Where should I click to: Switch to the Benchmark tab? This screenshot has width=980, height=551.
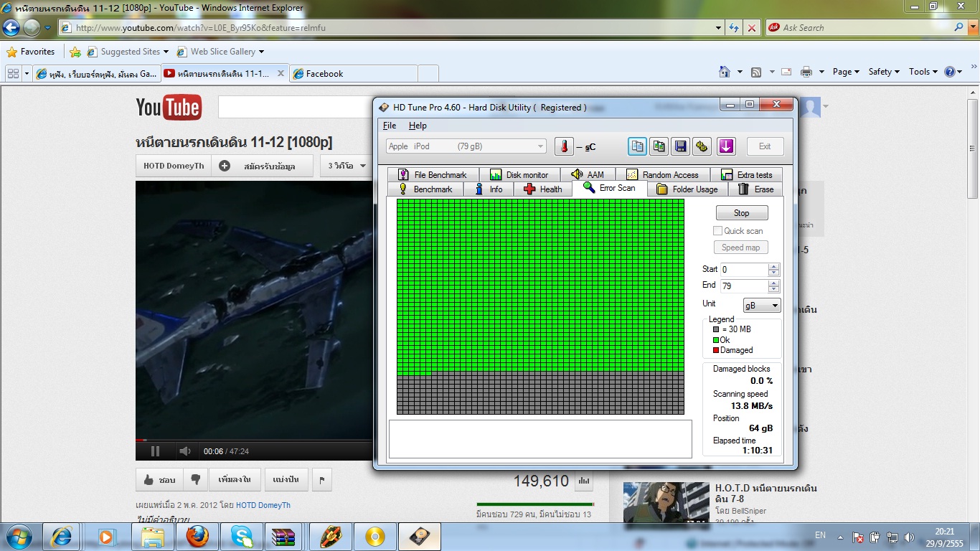pyautogui.click(x=425, y=189)
